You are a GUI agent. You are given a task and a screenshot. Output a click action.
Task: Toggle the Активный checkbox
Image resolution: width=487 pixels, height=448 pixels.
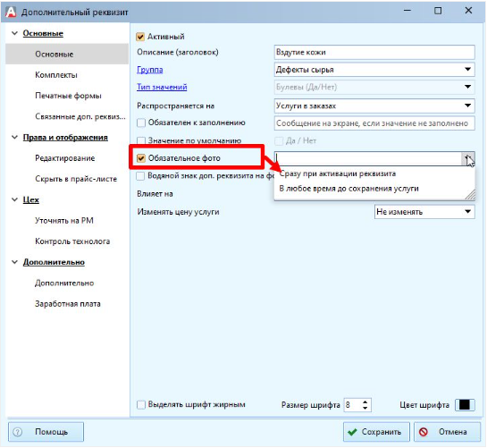point(140,37)
